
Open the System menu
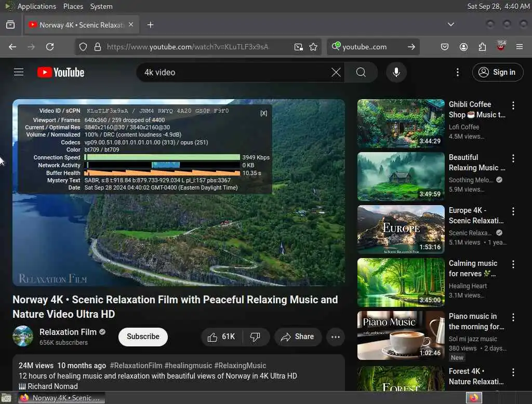click(101, 6)
